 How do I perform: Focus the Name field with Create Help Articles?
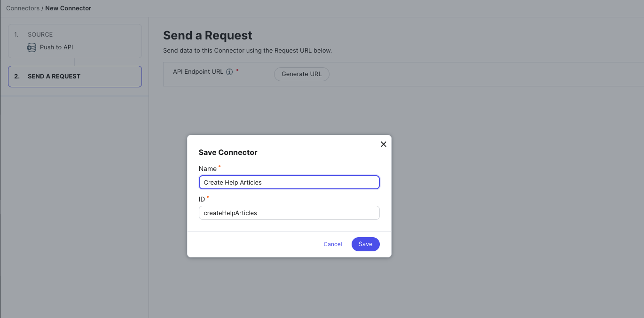289,182
